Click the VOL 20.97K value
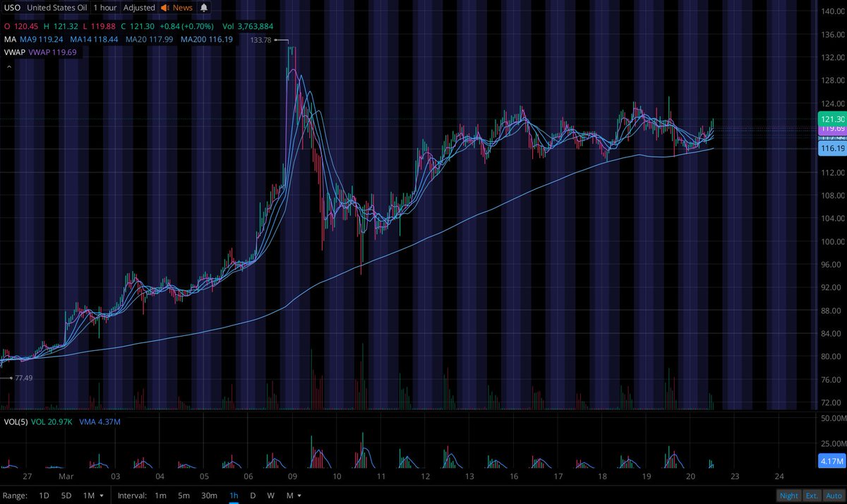The height and width of the screenshot is (504, 847). (51, 421)
